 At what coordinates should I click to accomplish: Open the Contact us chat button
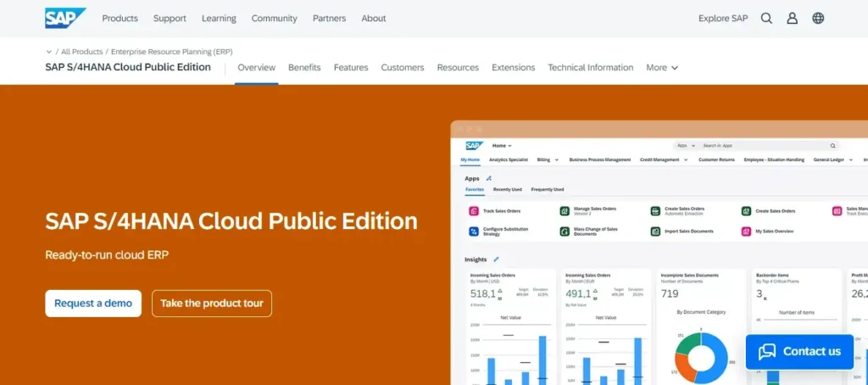(799, 351)
